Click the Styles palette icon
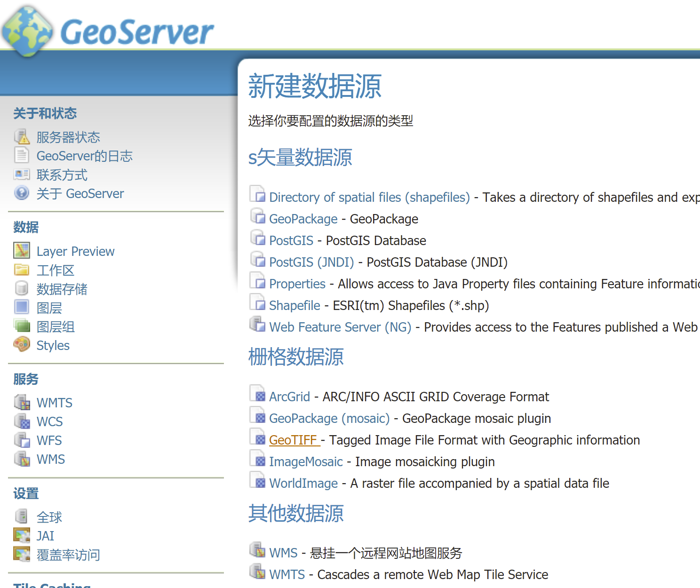 tap(22, 345)
